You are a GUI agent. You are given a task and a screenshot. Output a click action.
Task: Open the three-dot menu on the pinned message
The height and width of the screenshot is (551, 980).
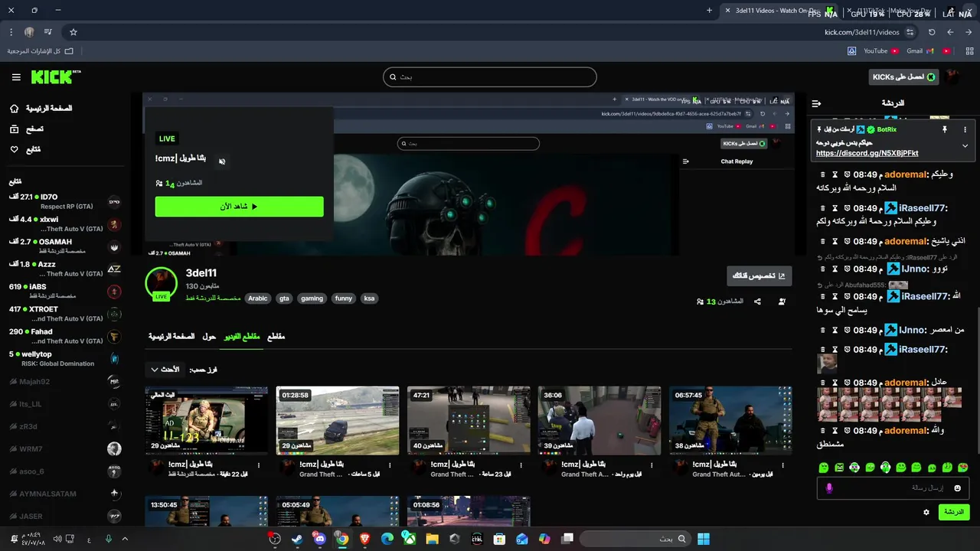965,129
